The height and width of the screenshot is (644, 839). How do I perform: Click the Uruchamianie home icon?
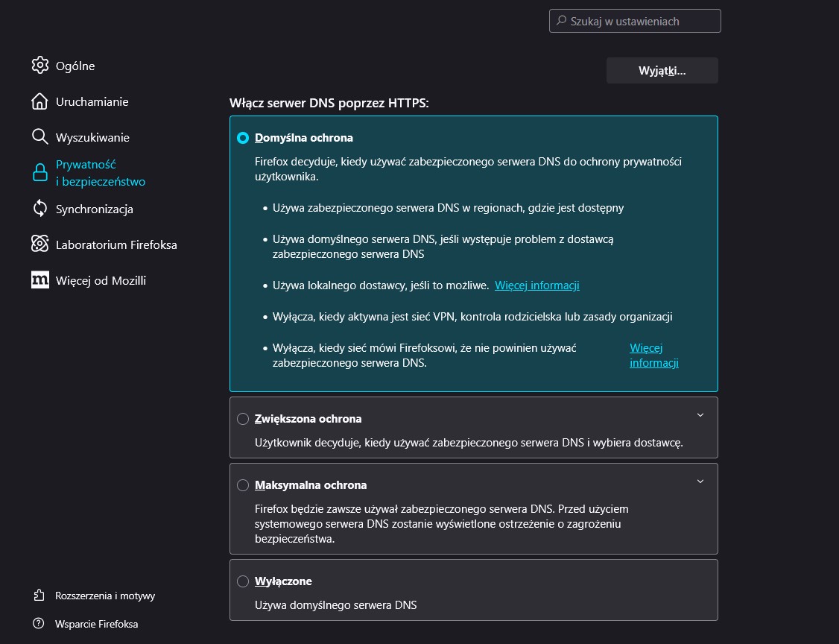pos(39,101)
